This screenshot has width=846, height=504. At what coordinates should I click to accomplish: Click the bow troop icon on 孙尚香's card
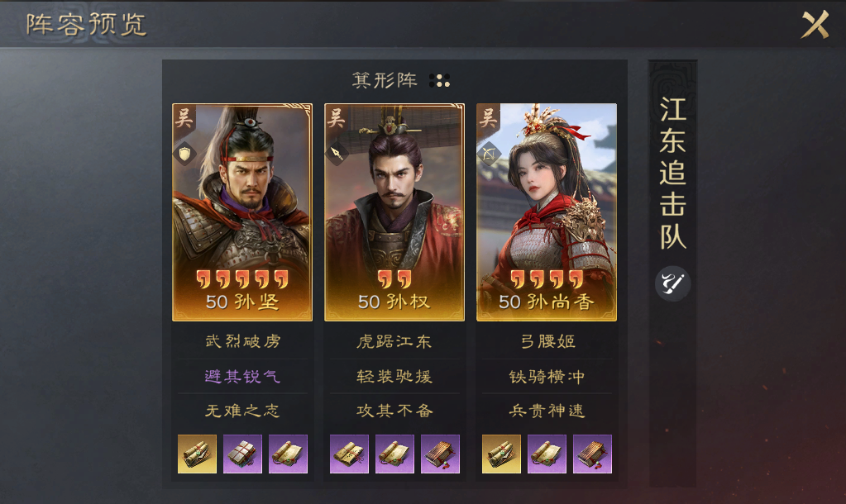tap(489, 154)
